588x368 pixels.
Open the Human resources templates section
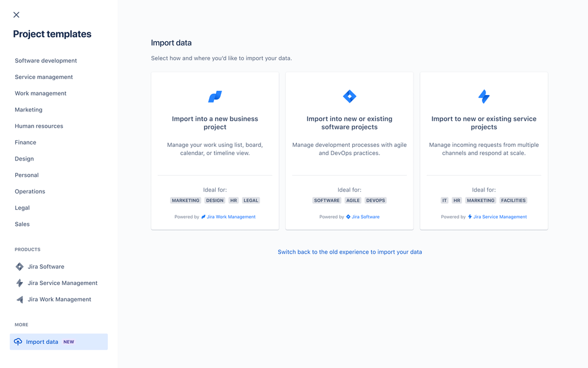(x=39, y=126)
